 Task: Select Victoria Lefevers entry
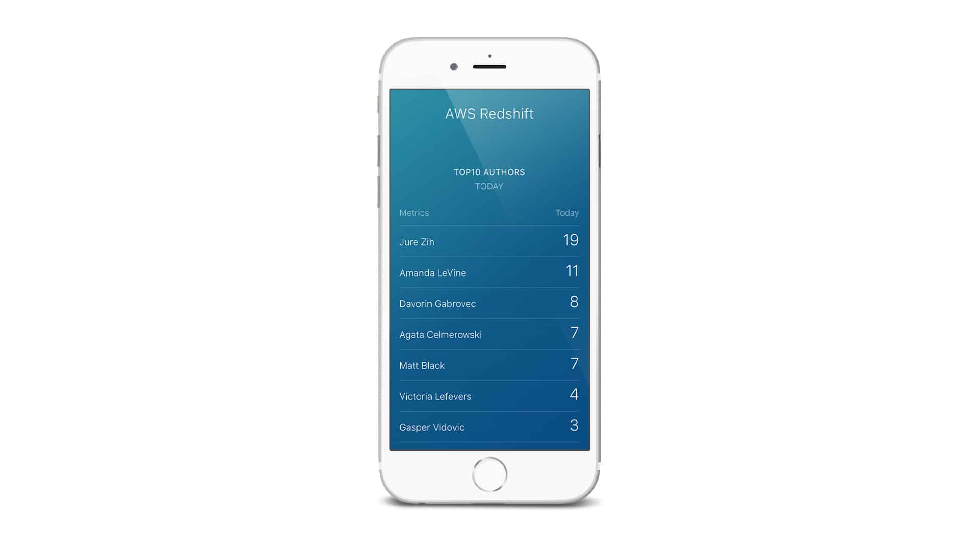tap(490, 396)
